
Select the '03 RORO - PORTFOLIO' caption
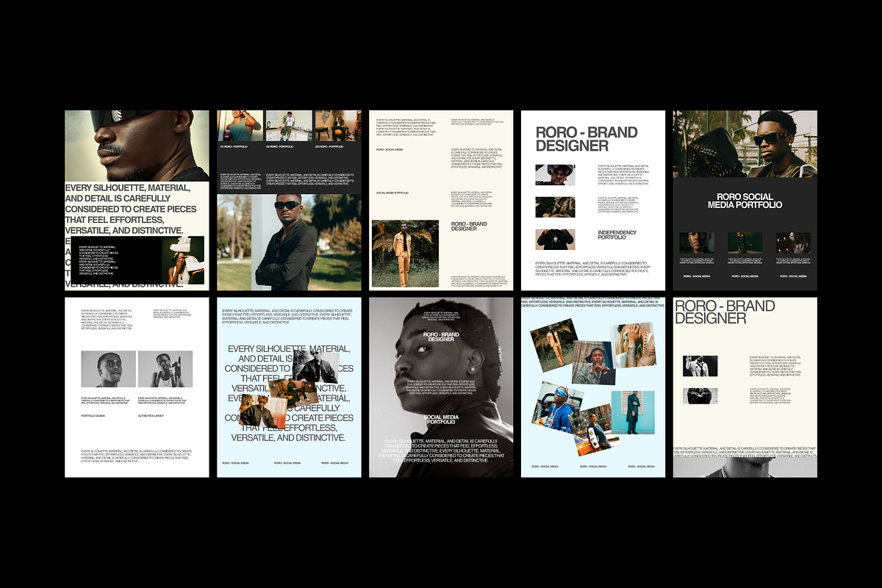(329, 147)
